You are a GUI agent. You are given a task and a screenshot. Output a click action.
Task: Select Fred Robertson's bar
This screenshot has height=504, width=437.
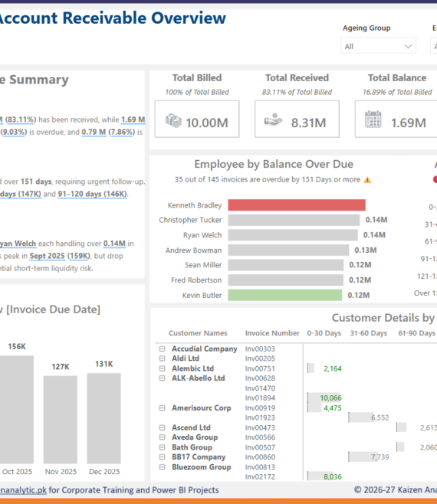click(x=286, y=280)
